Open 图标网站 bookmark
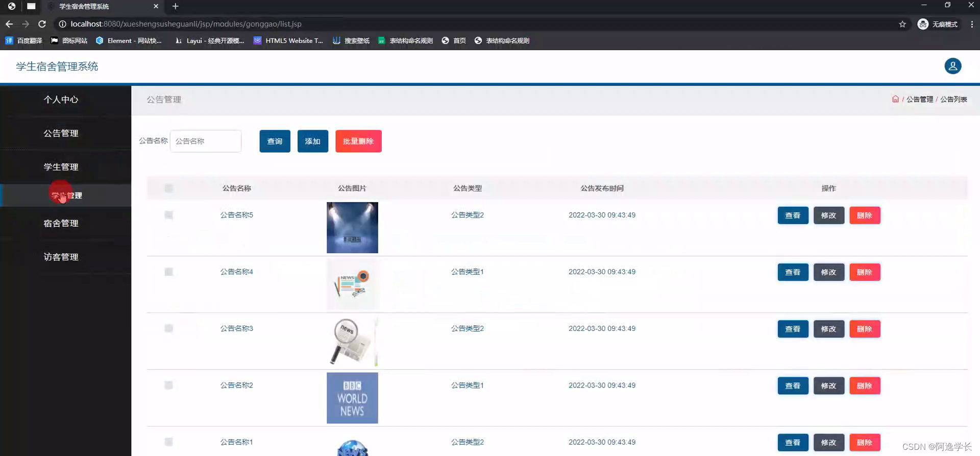This screenshot has height=456, width=980. [69, 40]
